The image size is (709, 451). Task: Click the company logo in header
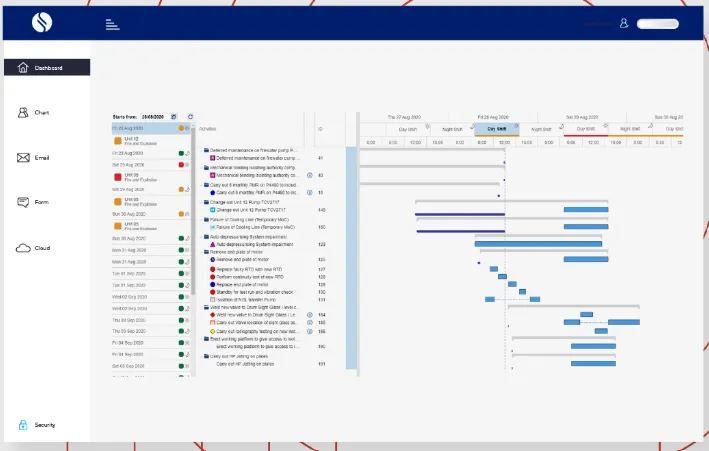pyautogui.click(x=42, y=22)
